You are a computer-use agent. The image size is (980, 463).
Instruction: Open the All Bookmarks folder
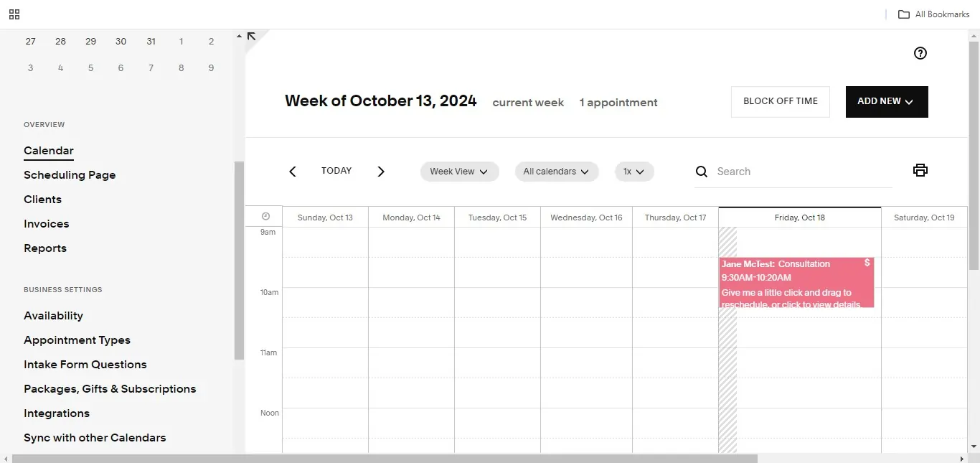933,14
